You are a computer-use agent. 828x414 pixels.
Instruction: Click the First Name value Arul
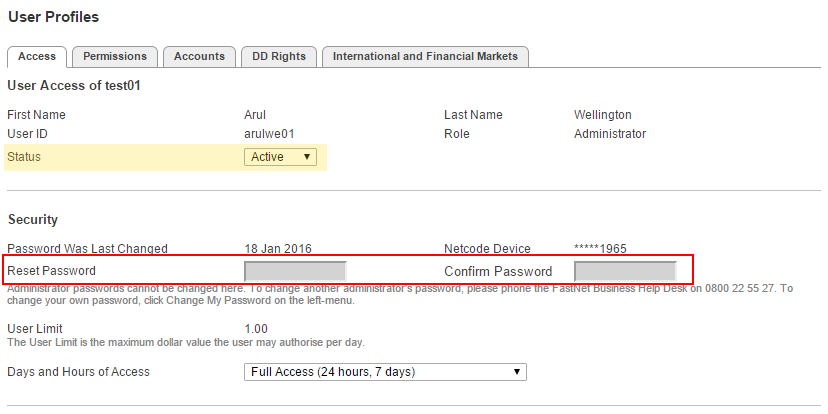[x=257, y=115]
